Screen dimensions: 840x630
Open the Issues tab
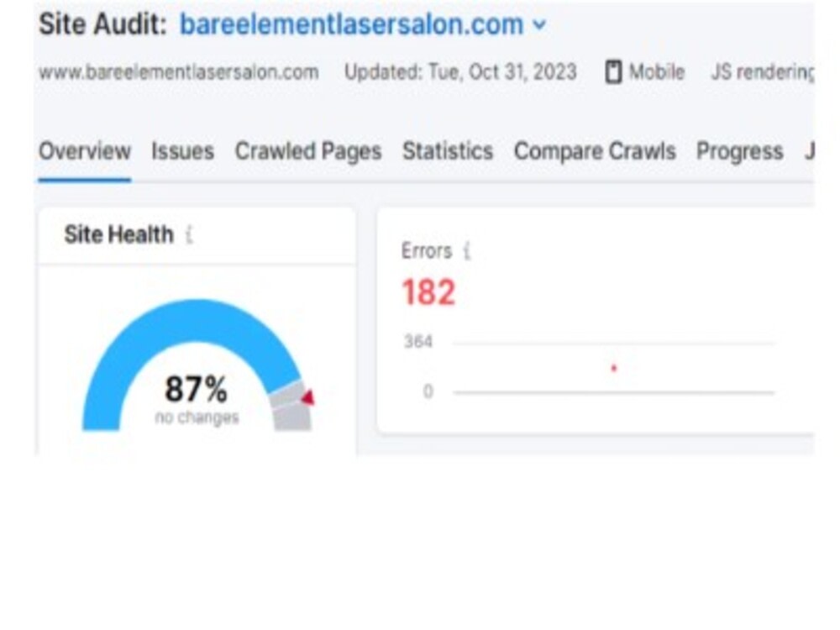[182, 151]
